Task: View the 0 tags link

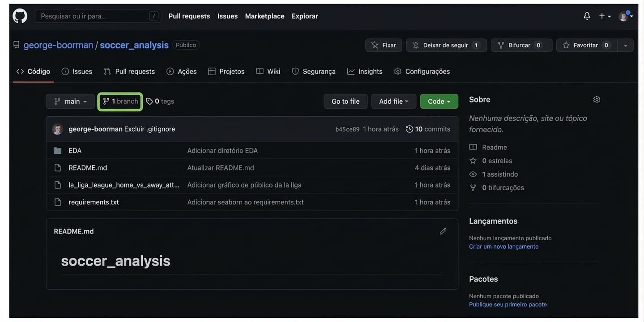Action: 160,102
